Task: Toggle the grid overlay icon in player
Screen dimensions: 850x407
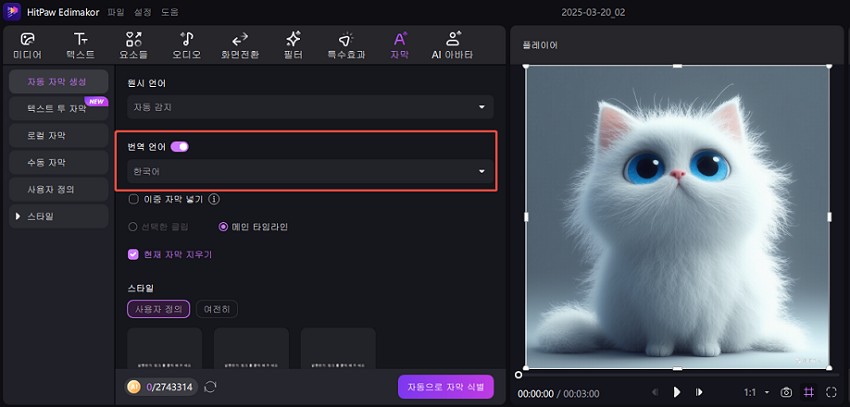Action: click(x=809, y=392)
